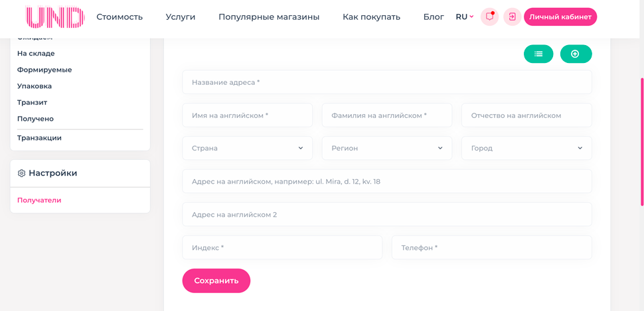The width and height of the screenshot is (644, 311).
Task: Open the Блог menu item
Action: [434, 17]
